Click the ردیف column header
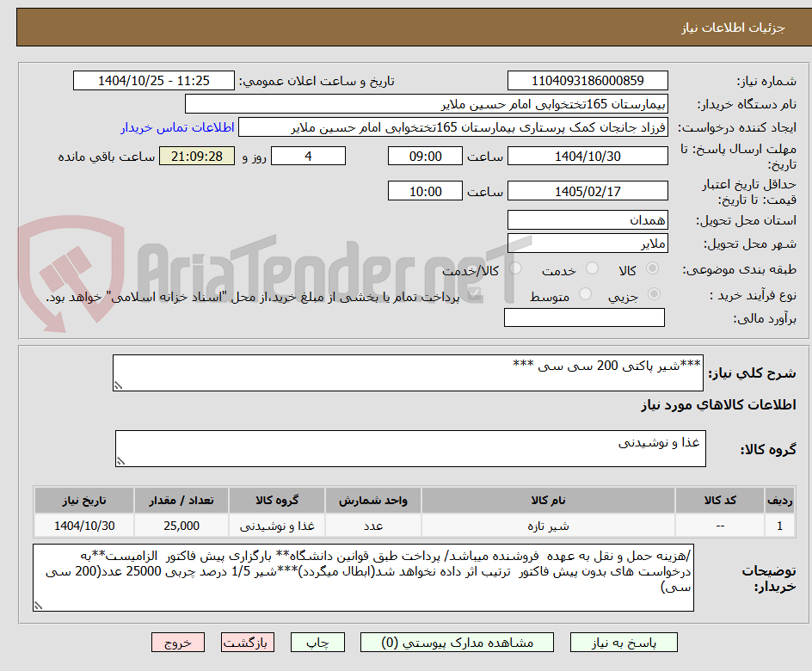This screenshot has width=812, height=671. [x=780, y=500]
